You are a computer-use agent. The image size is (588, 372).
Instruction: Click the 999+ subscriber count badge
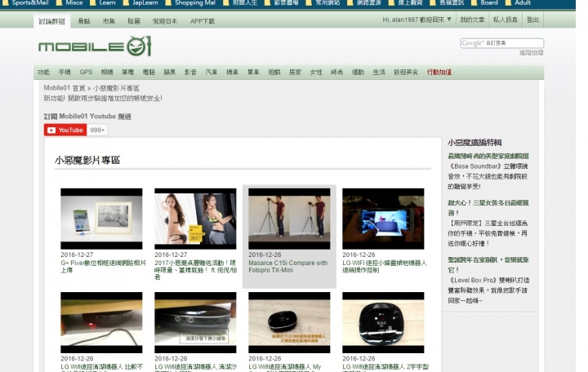(97, 130)
